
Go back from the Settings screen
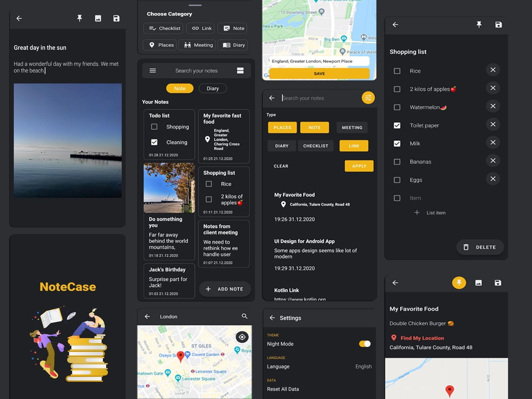point(272,318)
